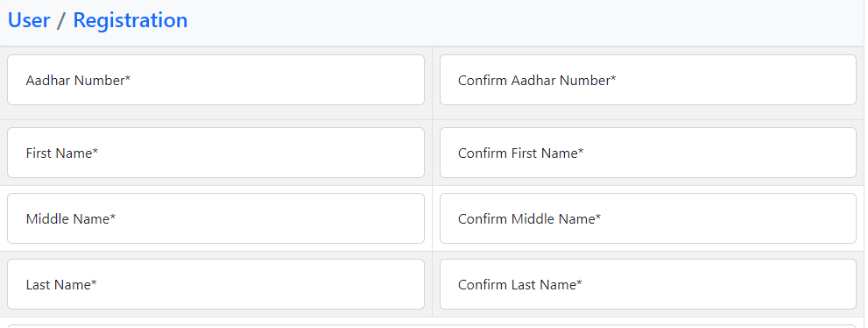Click the "Confirm Middle Name*" label text
This screenshot has height=328, width=868.
[x=529, y=219]
